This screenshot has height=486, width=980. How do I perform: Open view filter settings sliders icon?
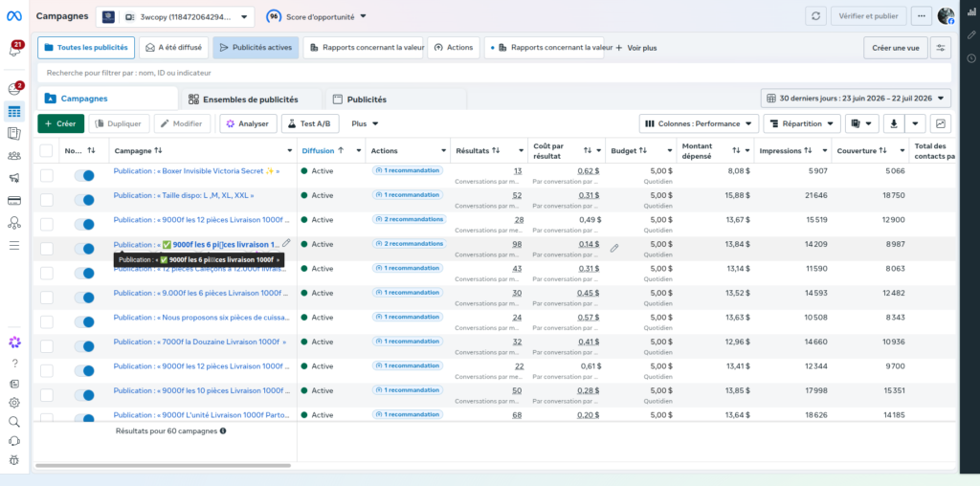pos(940,48)
